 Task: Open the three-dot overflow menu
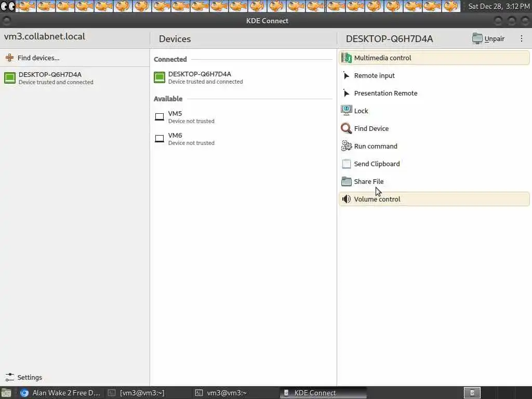coord(522,38)
